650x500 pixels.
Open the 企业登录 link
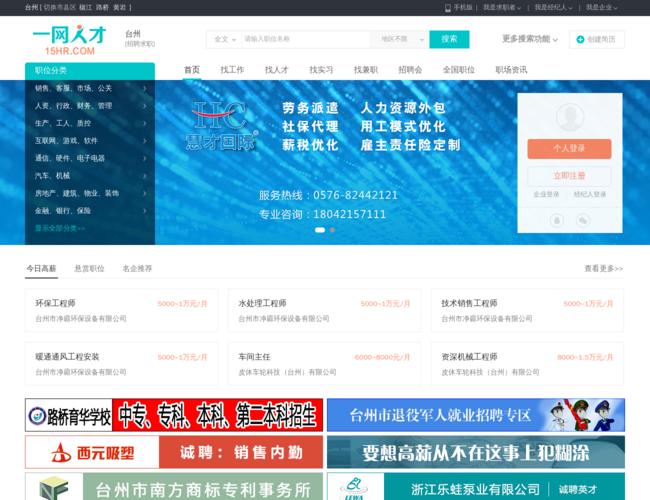coord(546,194)
